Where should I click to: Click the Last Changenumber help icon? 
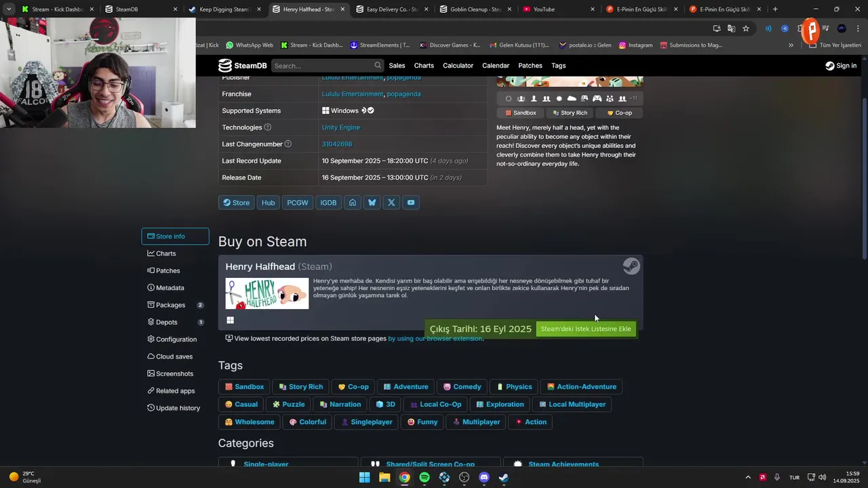pos(288,144)
